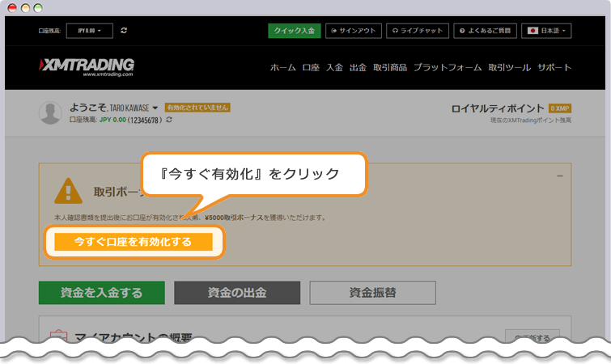Select 取引商品 in the navigation bar
Viewport: 611px width, 364px height.
coord(390,68)
